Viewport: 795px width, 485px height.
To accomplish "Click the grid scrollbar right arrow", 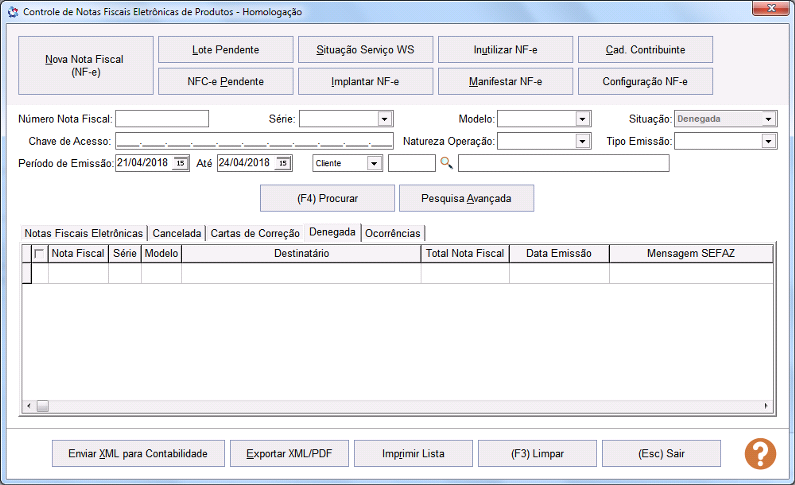I will click(x=766, y=406).
